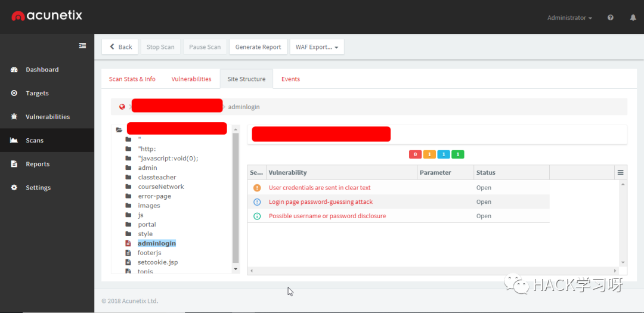Filter by the red high severity badge
Screen dimensions: 644x313
(415, 154)
